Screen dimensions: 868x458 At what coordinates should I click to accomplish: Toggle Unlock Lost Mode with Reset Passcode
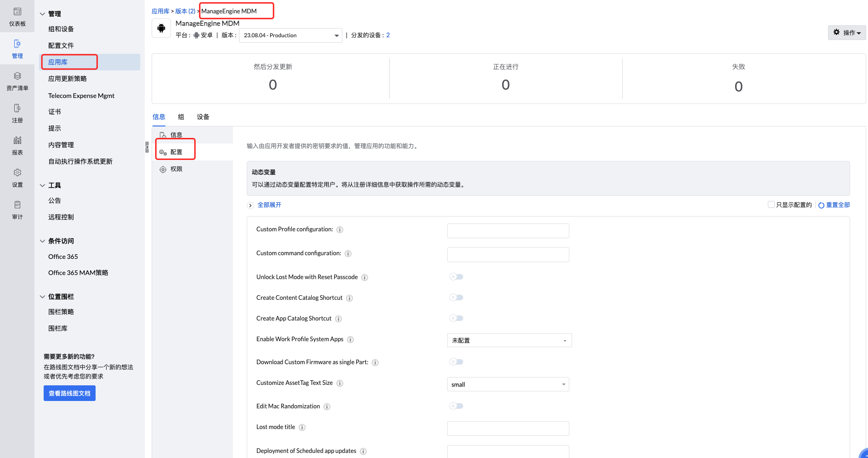tap(456, 277)
